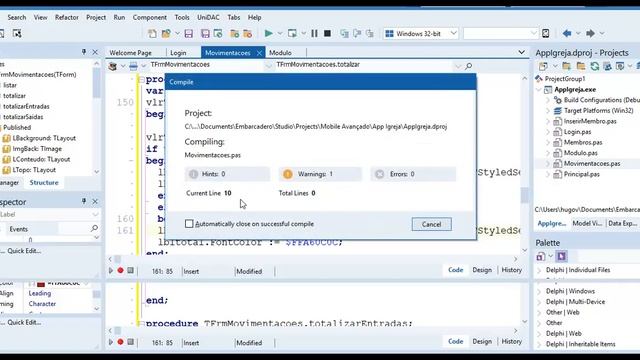This screenshot has height=360, width=640.
Task: Switch to the Modulo editor tab
Action: 280,53
